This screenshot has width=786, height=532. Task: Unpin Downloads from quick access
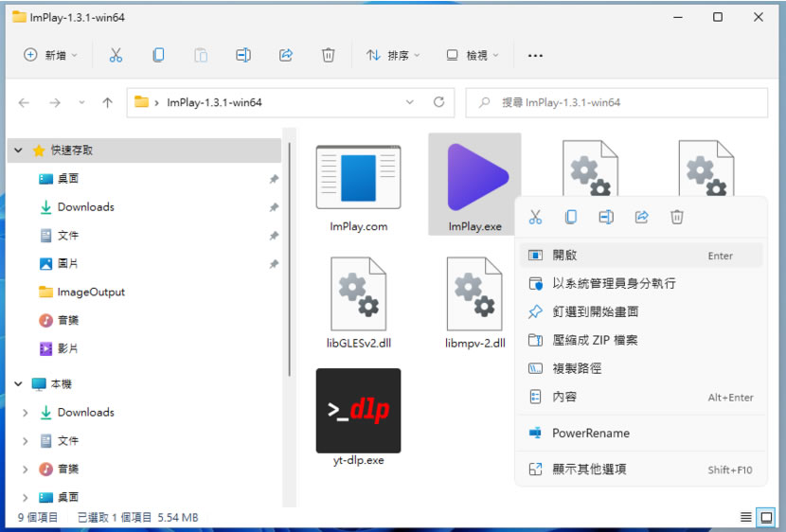pyautogui.click(x=275, y=207)
